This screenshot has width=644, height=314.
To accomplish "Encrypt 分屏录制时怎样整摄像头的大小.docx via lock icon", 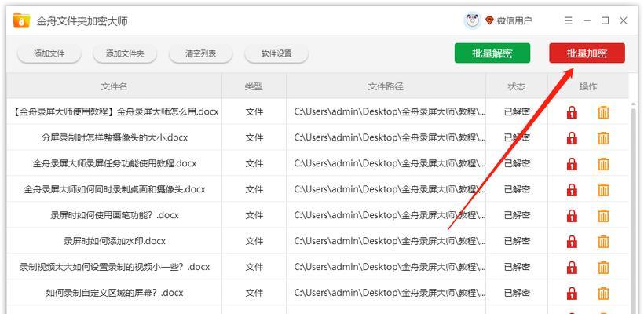I will pos(572,138).
